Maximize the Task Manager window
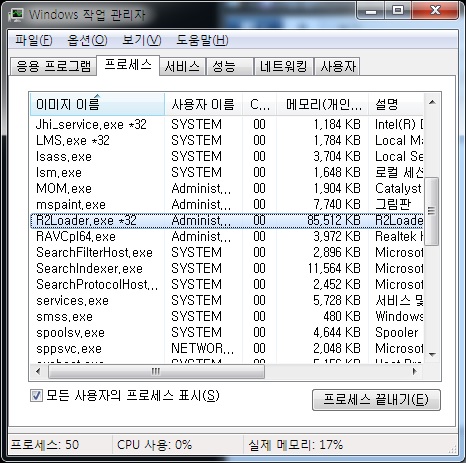466x463 pixels. 398,11
